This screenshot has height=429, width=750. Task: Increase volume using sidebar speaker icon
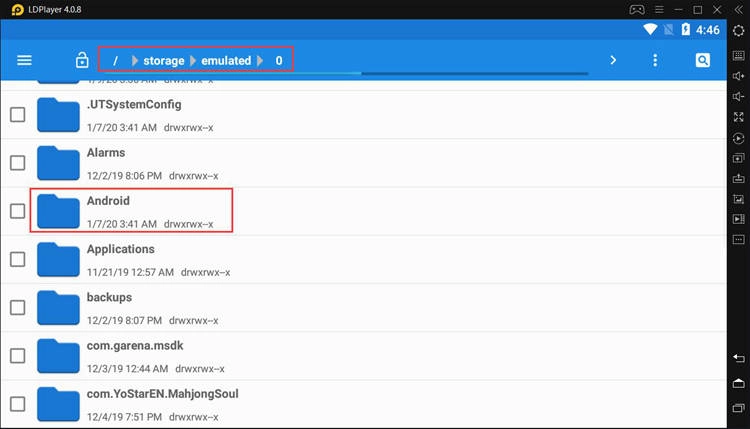pos(738,75)
